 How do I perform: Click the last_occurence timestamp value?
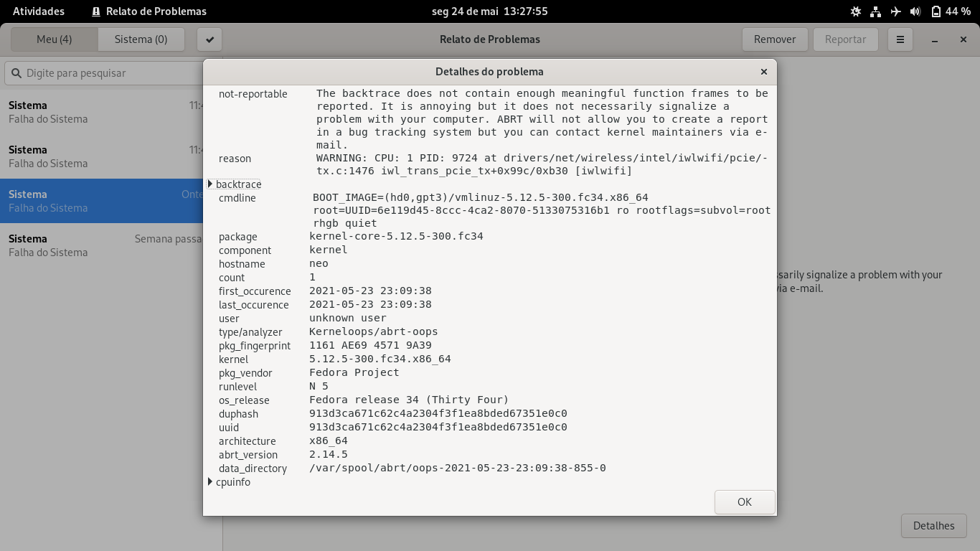[x=370, y=304]
